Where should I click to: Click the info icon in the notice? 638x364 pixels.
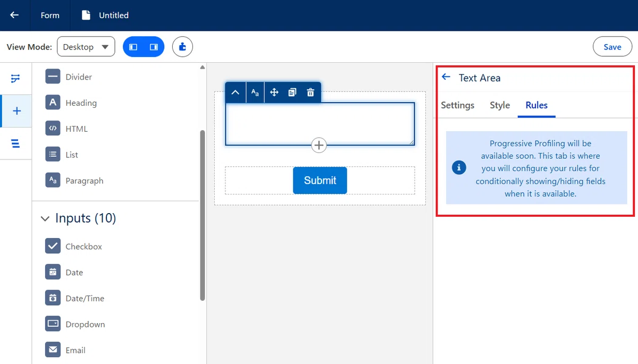pos(459,168)
